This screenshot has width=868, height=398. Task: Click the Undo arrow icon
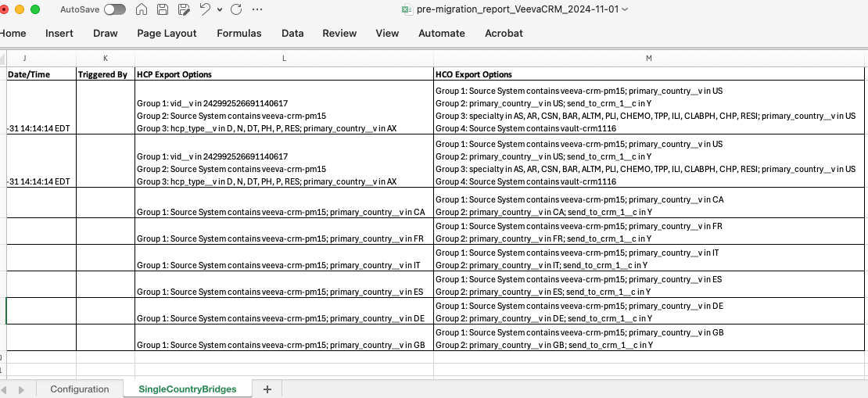tap(205, 9)
